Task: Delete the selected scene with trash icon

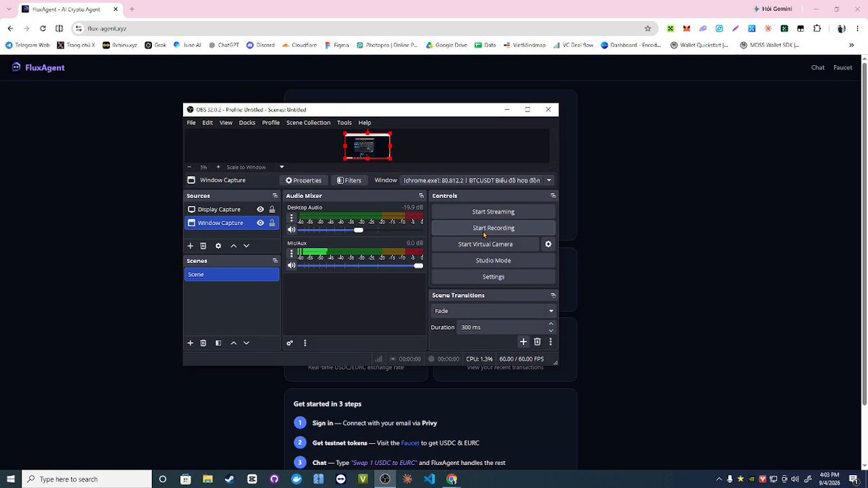Action: point(203,343)
